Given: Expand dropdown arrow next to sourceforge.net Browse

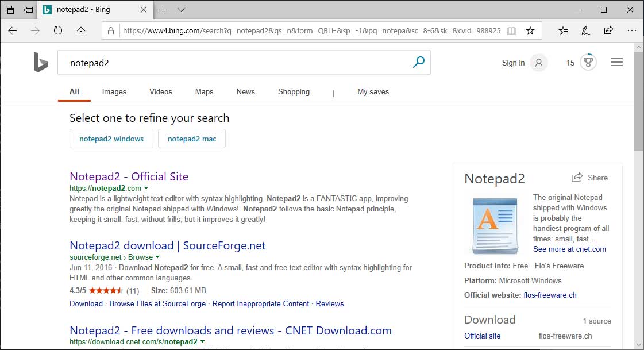Looking at the screenshot, I should coord(158,257).
